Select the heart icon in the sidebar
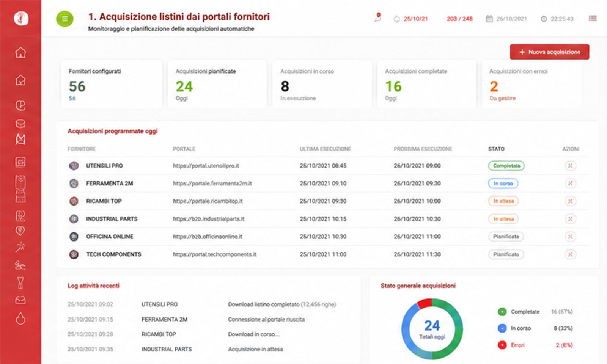The image size is (607, 364). (20, 231)
